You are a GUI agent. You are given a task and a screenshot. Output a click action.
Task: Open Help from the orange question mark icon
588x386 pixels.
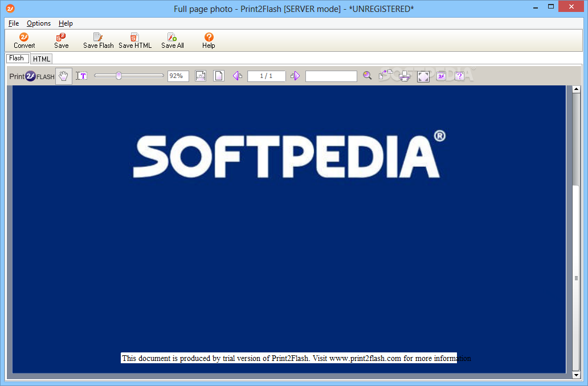pos(209,40)
